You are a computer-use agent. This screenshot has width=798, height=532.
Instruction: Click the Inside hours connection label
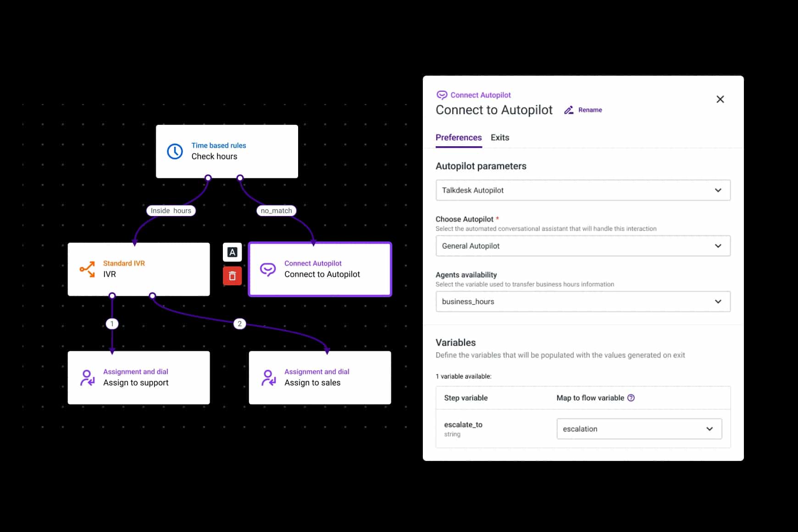pos(171,211)
